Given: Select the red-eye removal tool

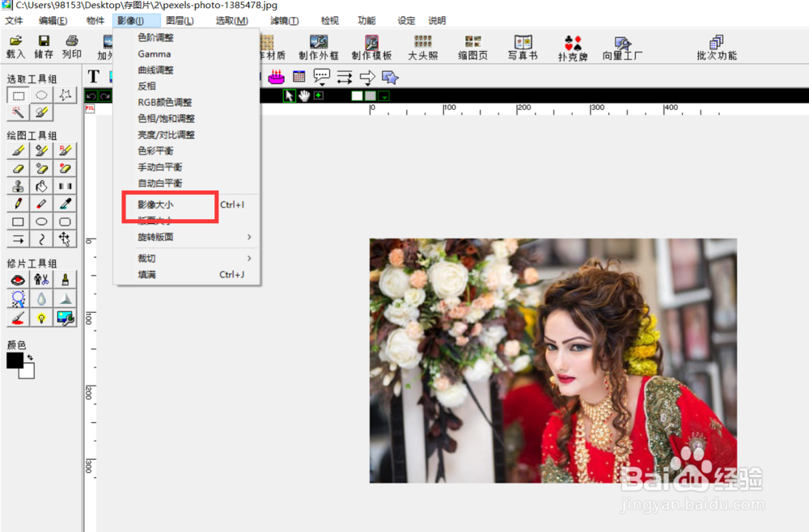Looking at the screenshot, I should [18, 280].
